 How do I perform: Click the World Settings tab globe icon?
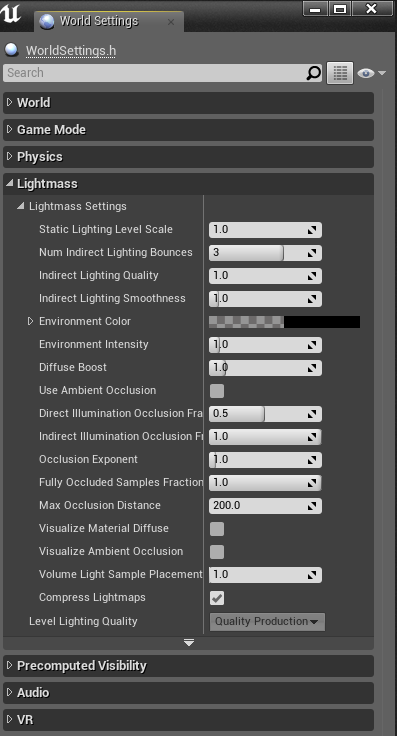(x=46, y=22)
